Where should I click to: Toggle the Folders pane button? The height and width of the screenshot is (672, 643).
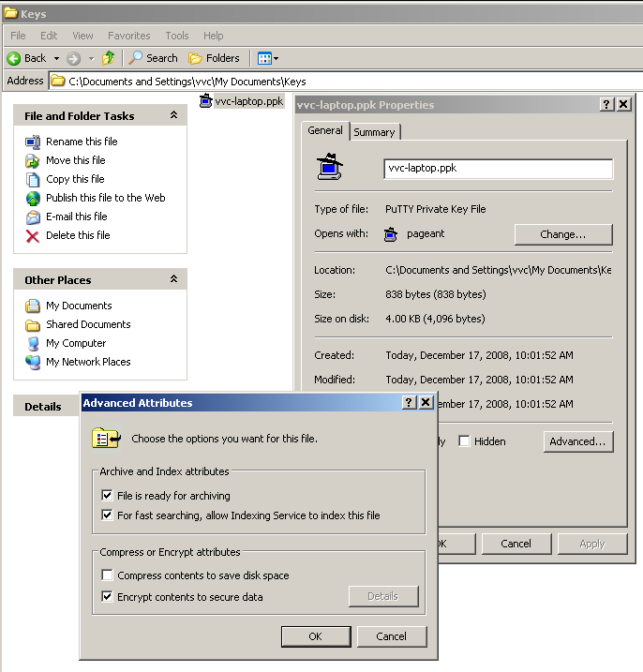(x=214, y=58)
